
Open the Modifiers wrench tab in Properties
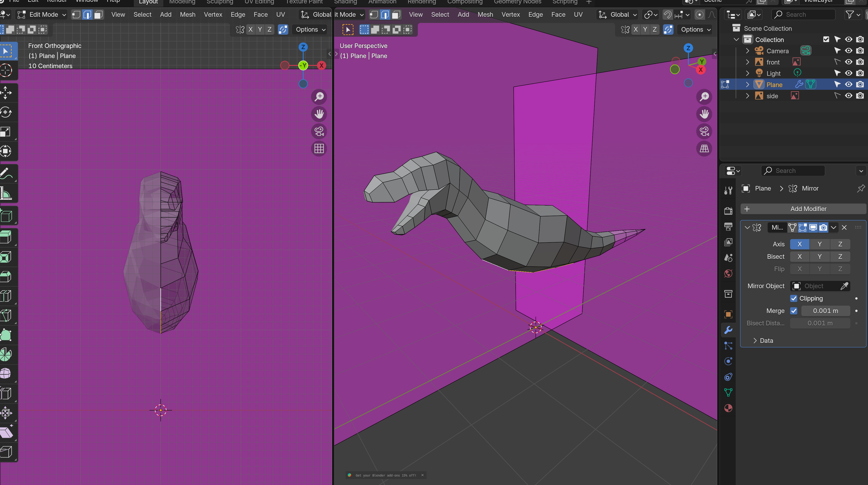(x=728, y=330)
